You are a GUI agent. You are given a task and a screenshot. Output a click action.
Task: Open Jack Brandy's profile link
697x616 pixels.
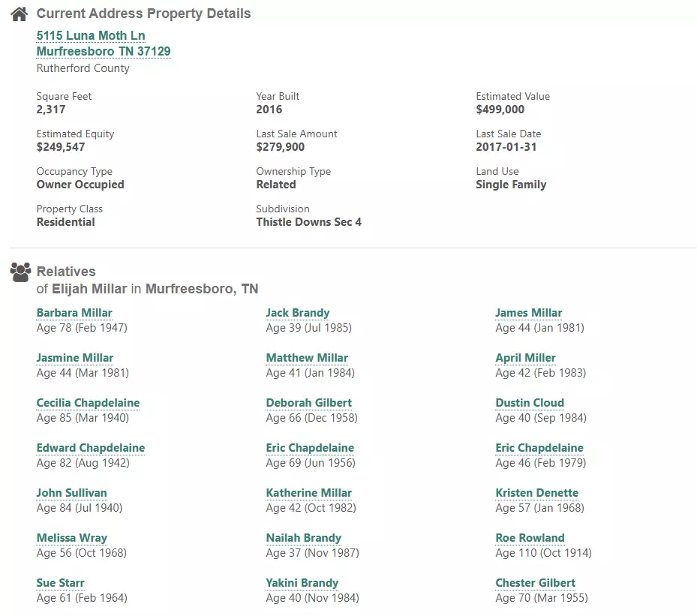(298, 313)
